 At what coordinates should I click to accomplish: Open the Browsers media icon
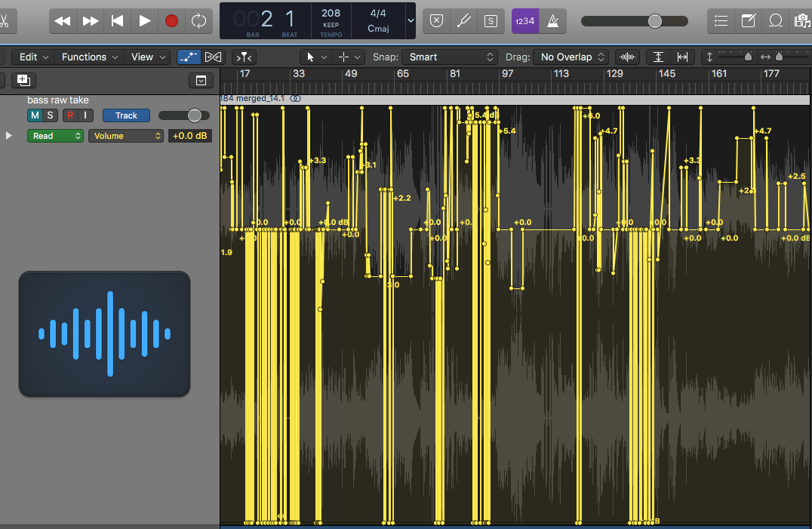[x=801, y=21]
